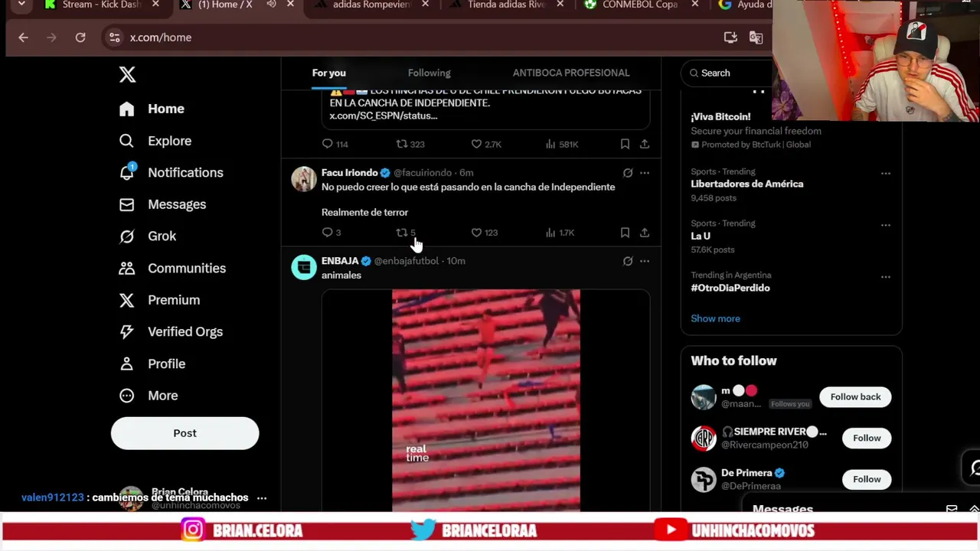980x551 pixels.
Task: Play the ENBAJA video
Action: (486, 400)
